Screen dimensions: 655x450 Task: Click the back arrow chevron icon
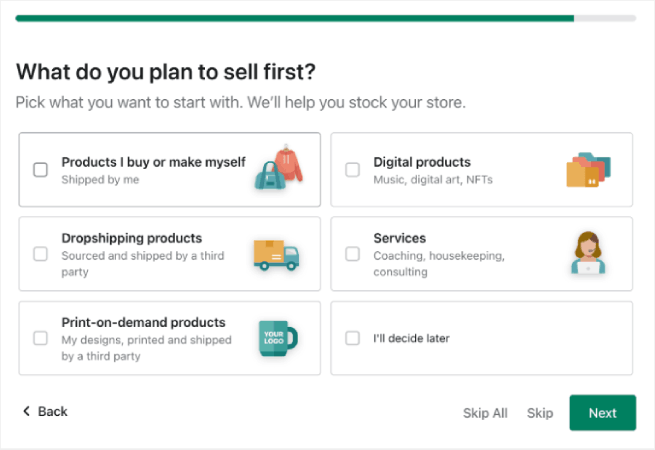[x=26, y=411]
